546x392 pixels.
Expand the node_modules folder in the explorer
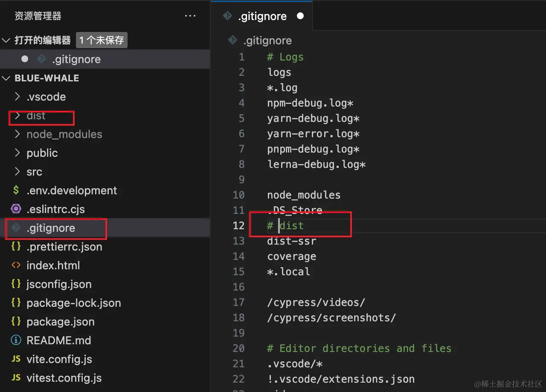[x=17, y=134]
